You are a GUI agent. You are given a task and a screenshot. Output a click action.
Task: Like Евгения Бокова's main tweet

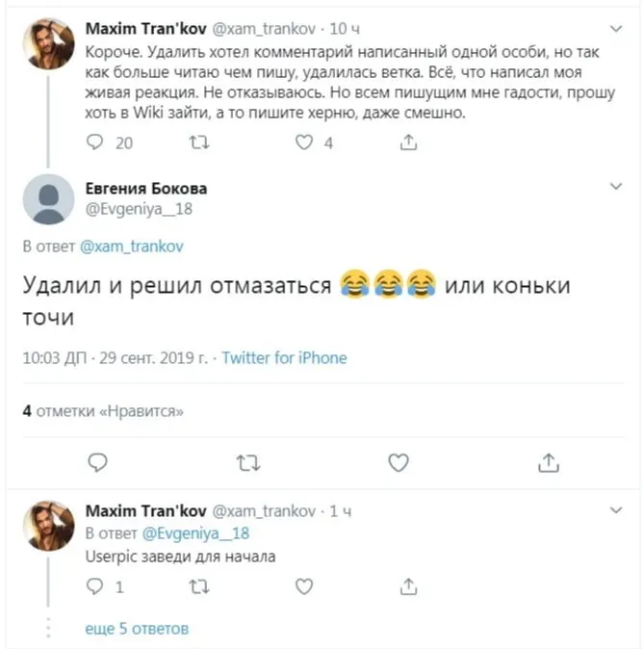pyautogui.click(x=398, y=463)
